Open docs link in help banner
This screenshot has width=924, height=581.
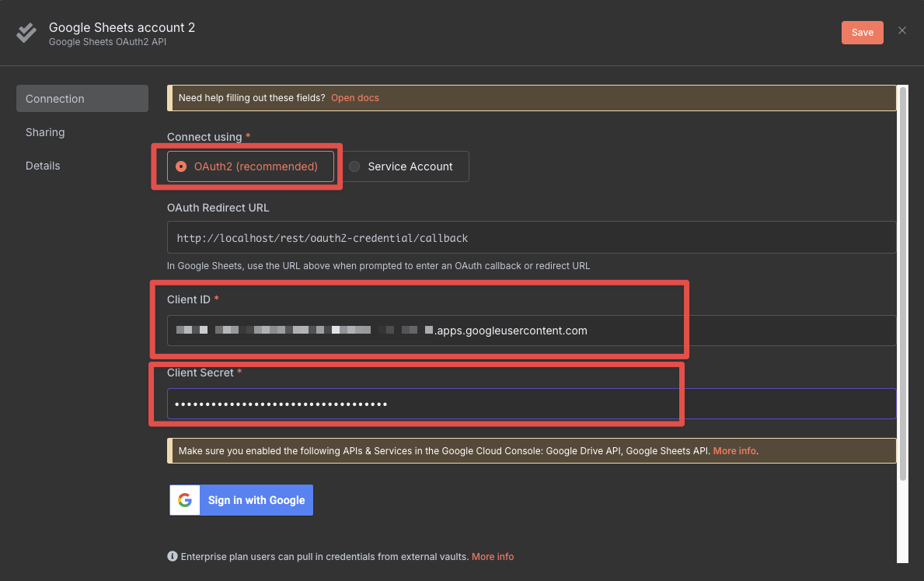click(x=354, y=98)
